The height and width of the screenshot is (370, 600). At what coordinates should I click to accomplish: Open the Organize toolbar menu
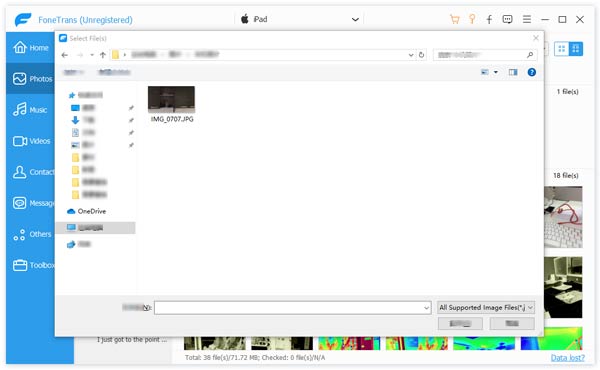pos(73,72)
